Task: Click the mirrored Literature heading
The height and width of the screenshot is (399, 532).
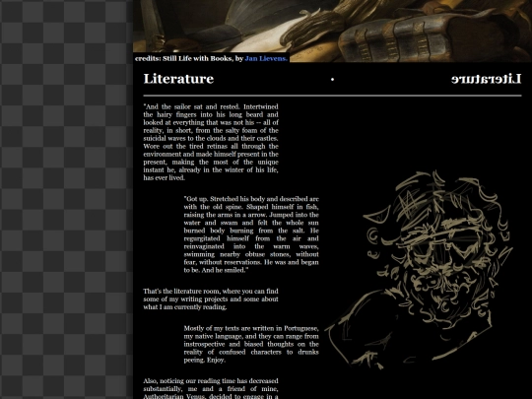Action: pyautogui.click(x=486, y=79)
